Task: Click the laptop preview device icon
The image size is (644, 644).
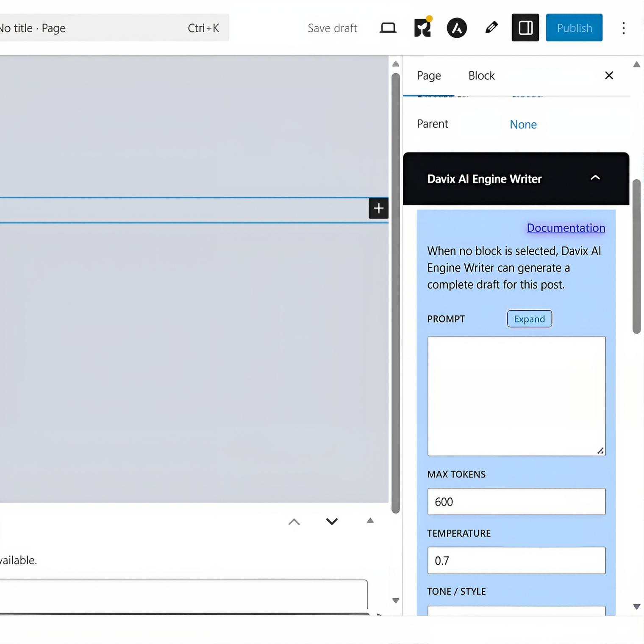Action: pyautogui.click(x=388, y=28)
